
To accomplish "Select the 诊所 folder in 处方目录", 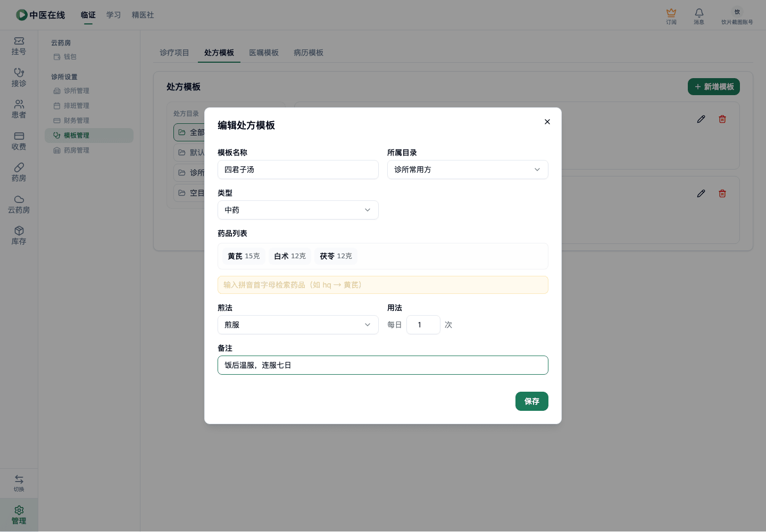I will pyautogui.click(x=189, y=173).
